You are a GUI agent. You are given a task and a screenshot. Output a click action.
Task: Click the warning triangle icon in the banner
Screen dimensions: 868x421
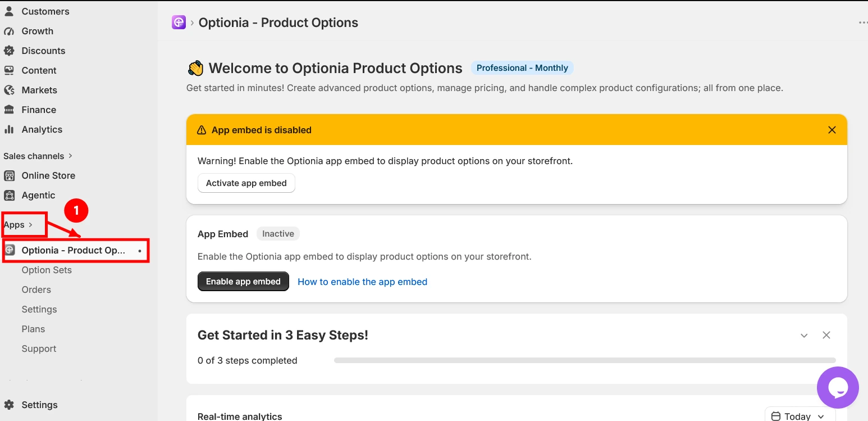click(202, 130)
